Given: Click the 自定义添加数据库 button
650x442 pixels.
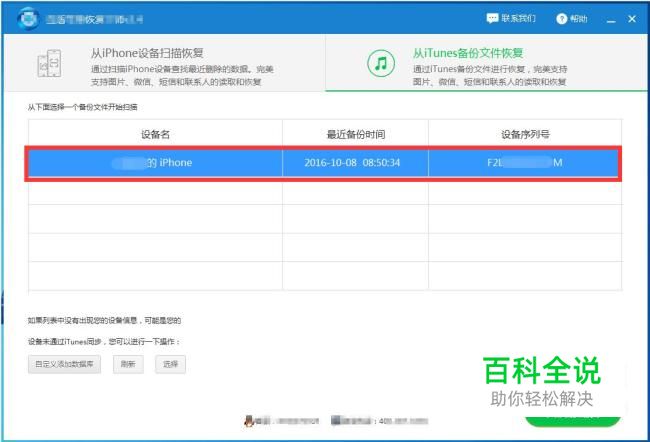Looking at the screenshot, I should pyautogui.click(x=65, y=364).
